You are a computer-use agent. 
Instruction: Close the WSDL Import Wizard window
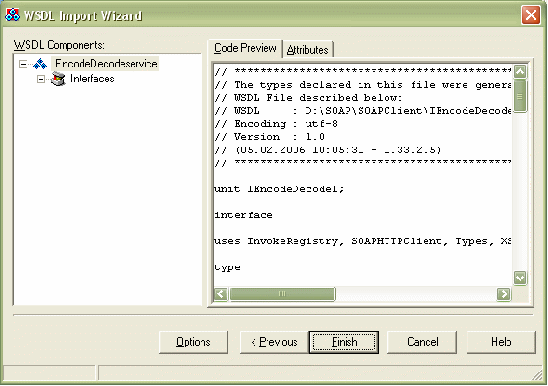coord(531,15)
